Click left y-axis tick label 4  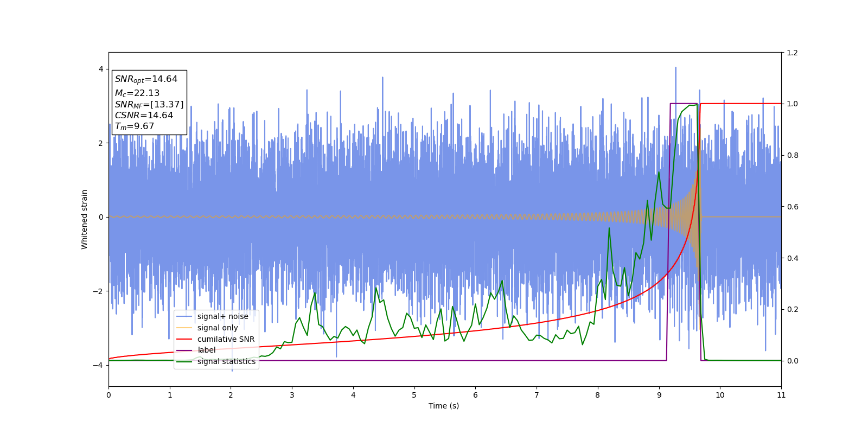pyautogui.click(x=101, y=69)
